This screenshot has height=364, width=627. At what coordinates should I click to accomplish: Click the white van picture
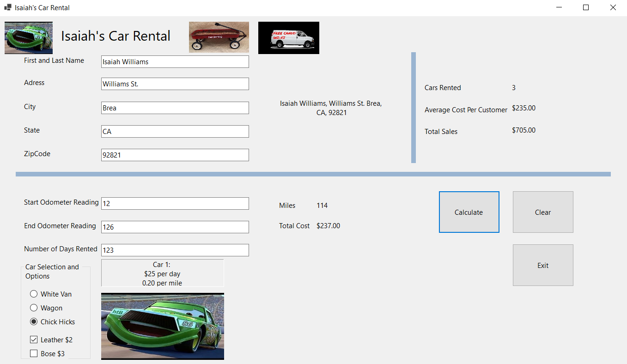tap(289, 38)
